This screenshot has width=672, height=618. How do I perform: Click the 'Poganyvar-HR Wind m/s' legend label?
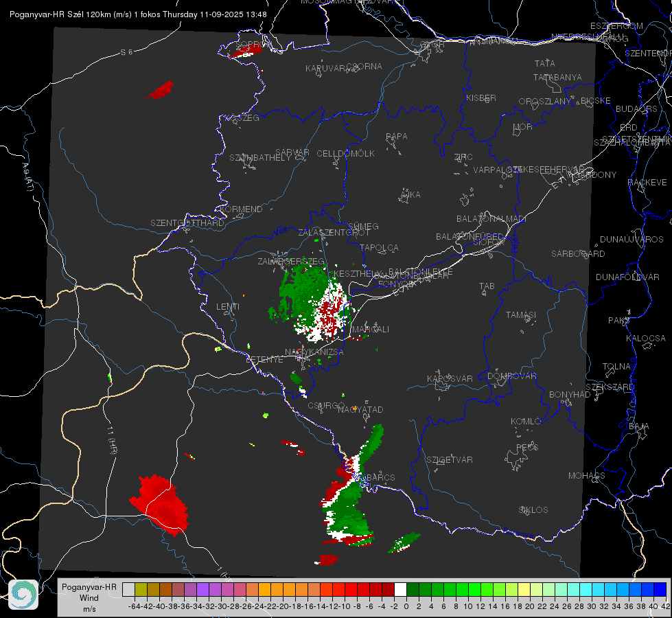[89, 598]
